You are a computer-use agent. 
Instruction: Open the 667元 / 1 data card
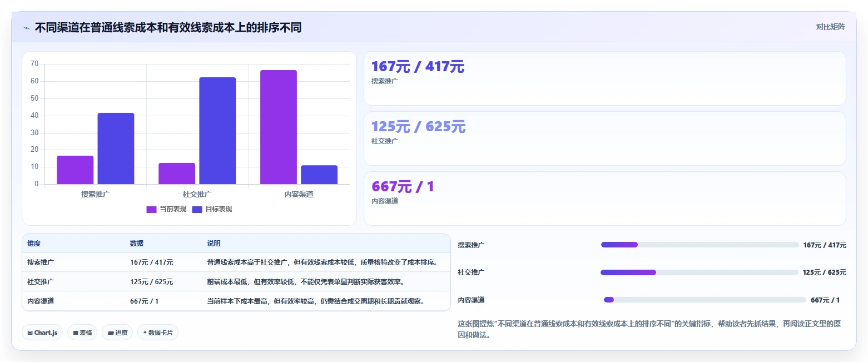click(x=604, y=199)
